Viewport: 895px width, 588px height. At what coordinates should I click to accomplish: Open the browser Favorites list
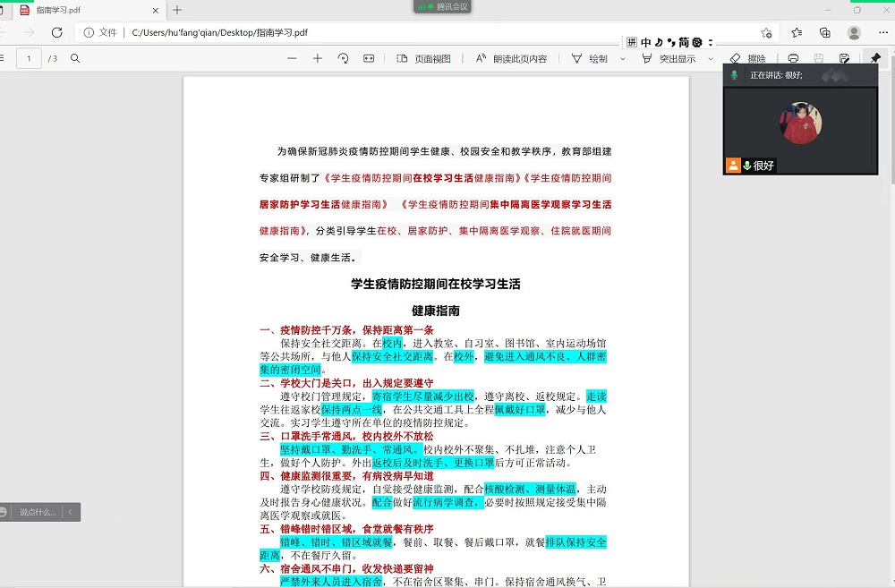[797, 32]
